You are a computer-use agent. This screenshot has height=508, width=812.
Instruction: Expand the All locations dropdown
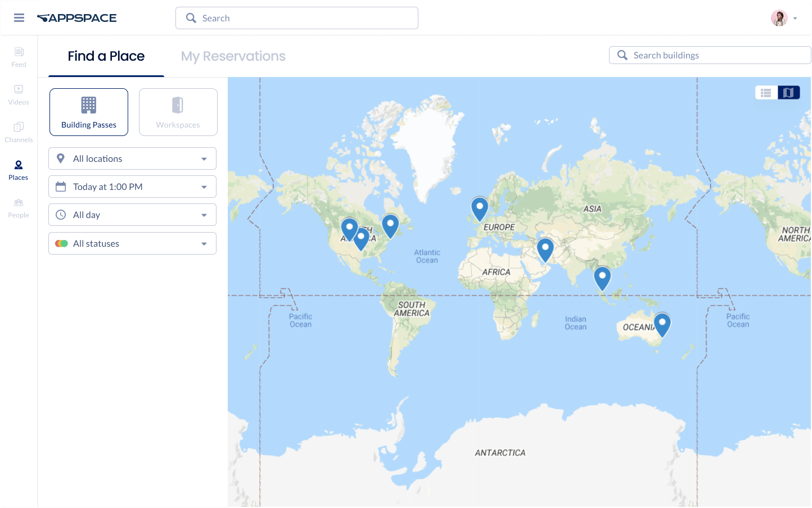[x=132, y=158]
